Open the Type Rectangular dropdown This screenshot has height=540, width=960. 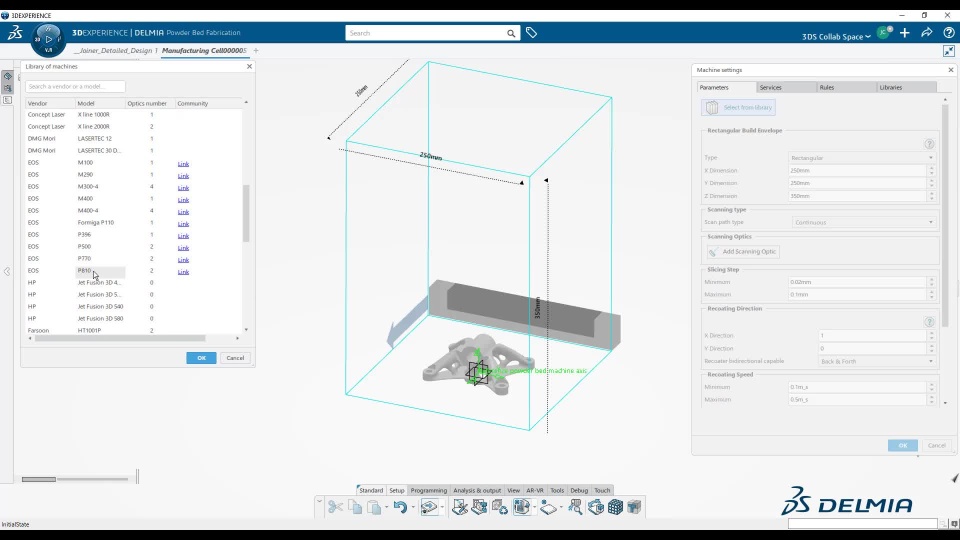862,158
